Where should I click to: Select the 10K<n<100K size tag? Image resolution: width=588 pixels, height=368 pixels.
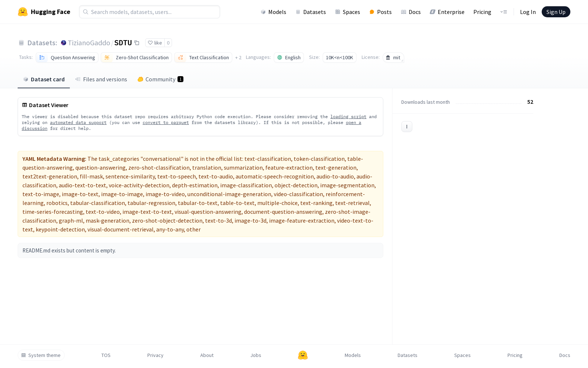coord(340,57)
